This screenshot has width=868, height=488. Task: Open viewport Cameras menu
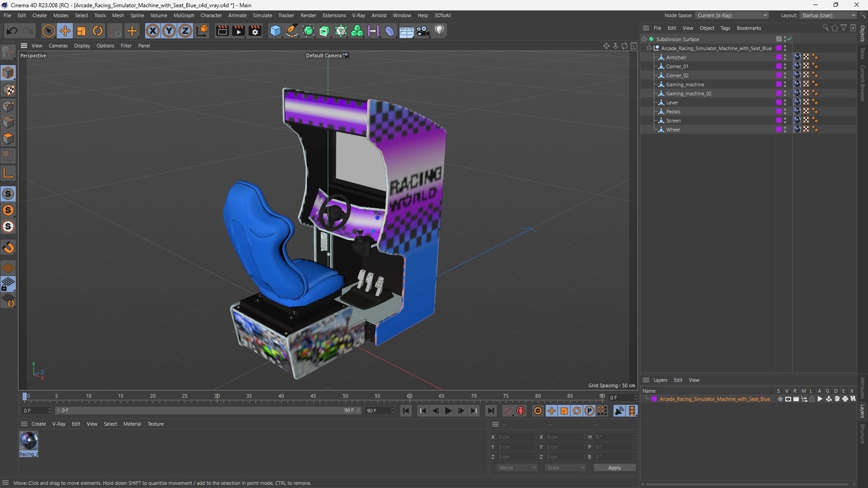point(58,46)
